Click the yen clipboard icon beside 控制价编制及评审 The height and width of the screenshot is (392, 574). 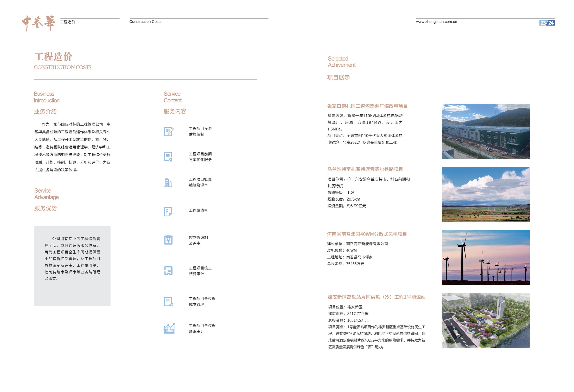pos(168,240)
